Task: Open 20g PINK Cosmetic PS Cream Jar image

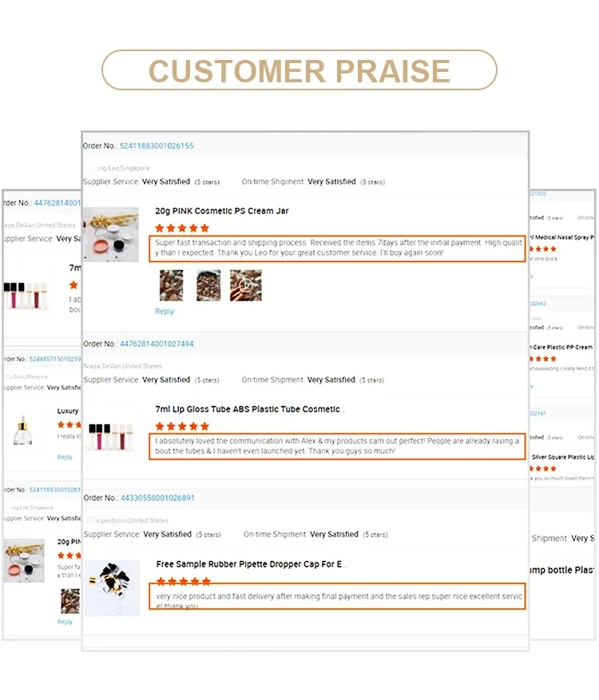Action: click(x=111, y=234)
